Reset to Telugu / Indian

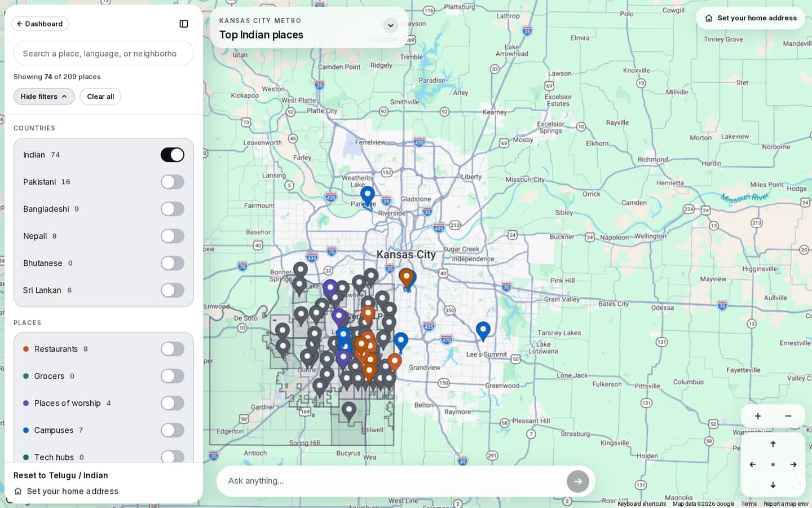[x=61, y=475]
